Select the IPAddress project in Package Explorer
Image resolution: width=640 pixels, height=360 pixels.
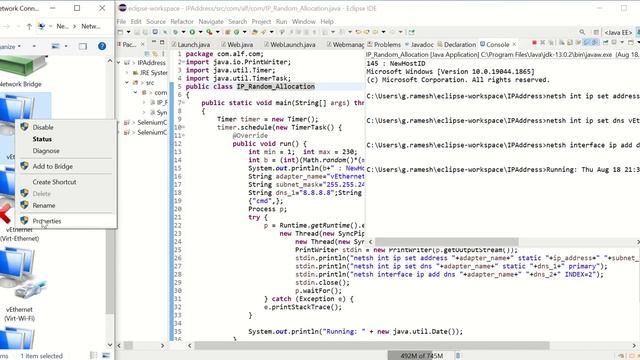(x=151, y=62)
